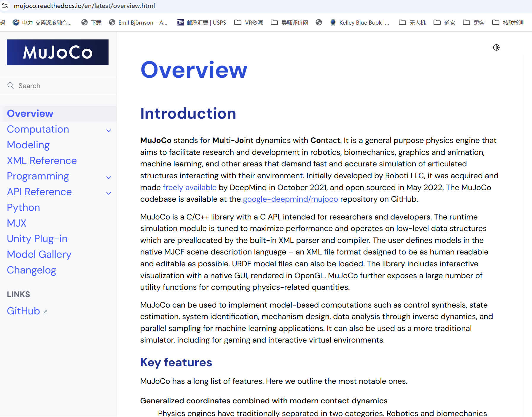Open the 核酸检测 bookmark folder
Screen dimensions: 532x417
point(508,23)
